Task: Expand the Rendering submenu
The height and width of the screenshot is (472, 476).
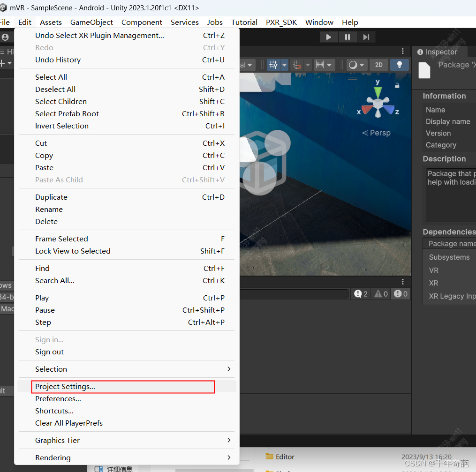Action: click(127, 458)
